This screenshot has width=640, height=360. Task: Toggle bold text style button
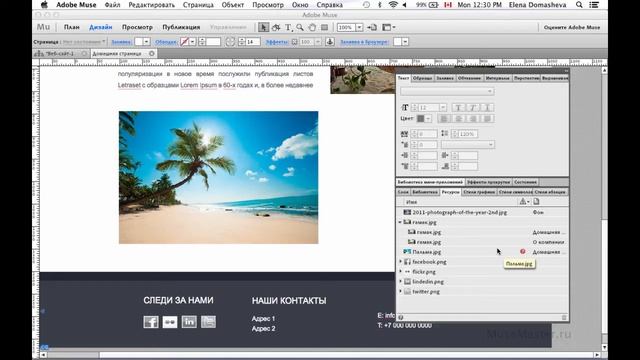[458, 108]
